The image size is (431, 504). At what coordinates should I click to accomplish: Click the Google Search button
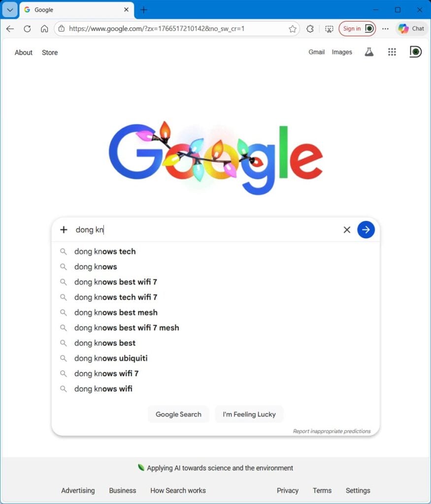pyautogui.click(x=178, y=414)
